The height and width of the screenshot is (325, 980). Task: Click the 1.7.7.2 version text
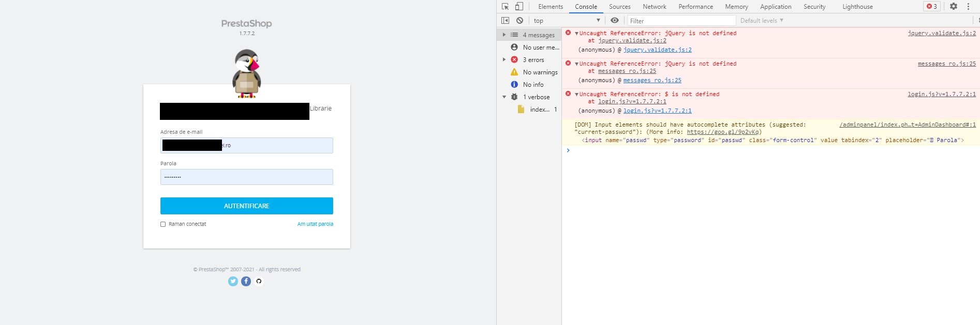247,33
